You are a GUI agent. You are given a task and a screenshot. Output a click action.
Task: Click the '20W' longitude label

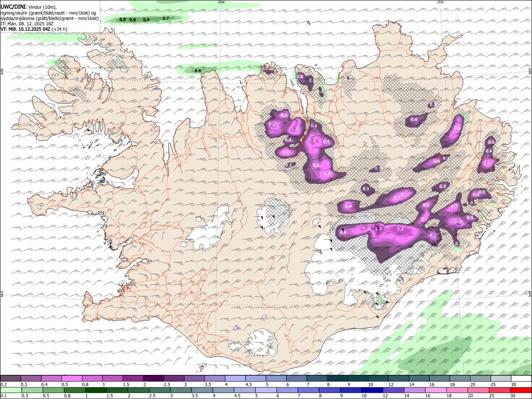[x=221, y=2]
